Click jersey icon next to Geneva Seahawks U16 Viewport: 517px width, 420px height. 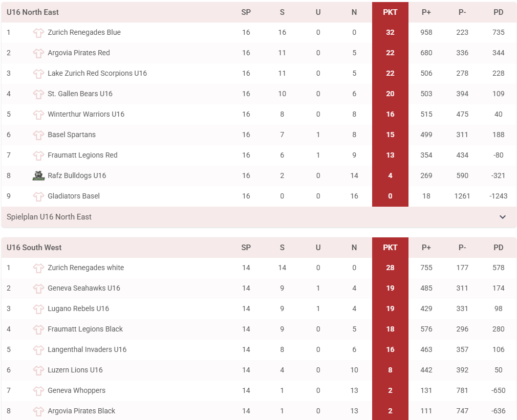38,289
